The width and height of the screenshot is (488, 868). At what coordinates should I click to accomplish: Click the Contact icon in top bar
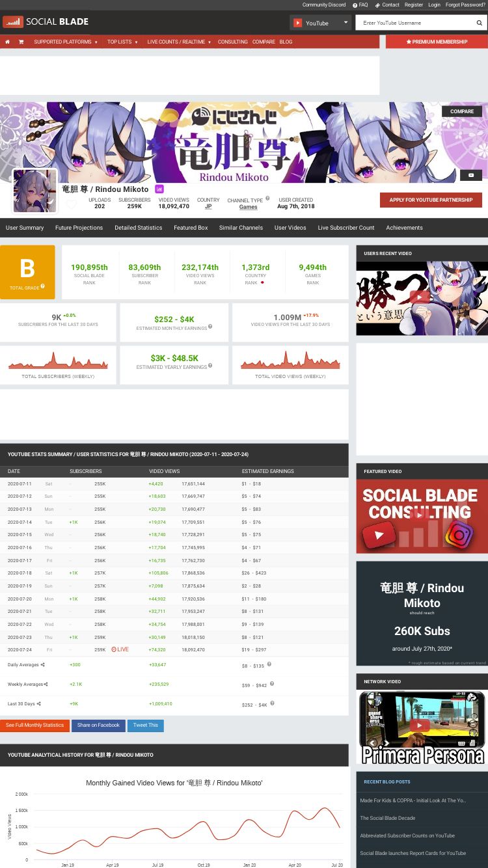377,5
